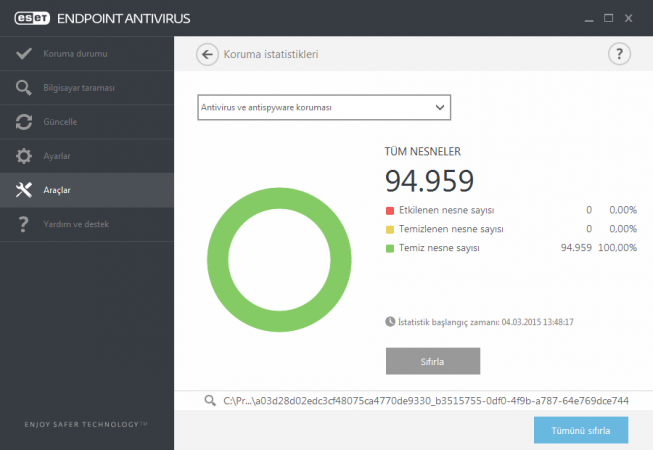653x450 pixels.
Task: Close the ESET Endpoint Antivirus window
Action: 628,18
